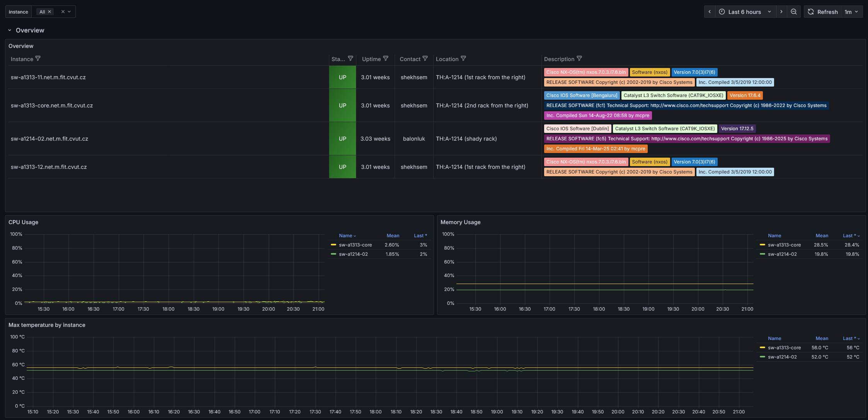The image size is (868, 420).
Task: Remove the All value from the instance filter
Action: [x=49, y=11]
